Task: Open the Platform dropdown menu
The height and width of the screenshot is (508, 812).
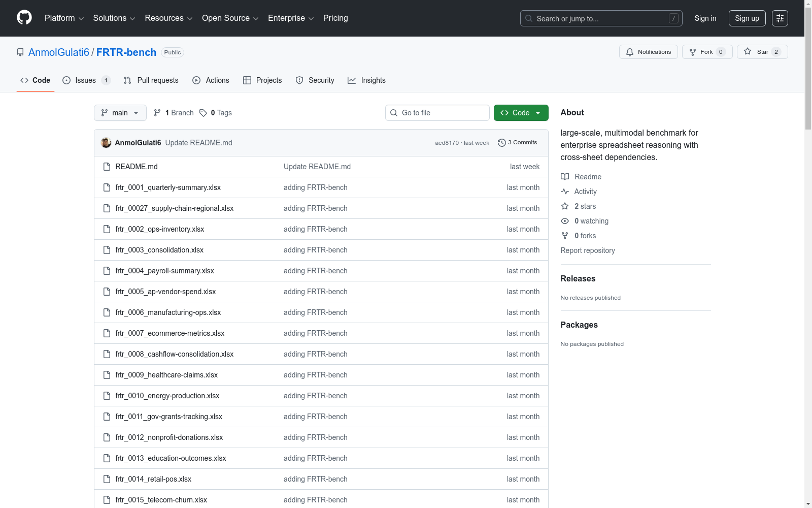Action: (x=64, y=18)
